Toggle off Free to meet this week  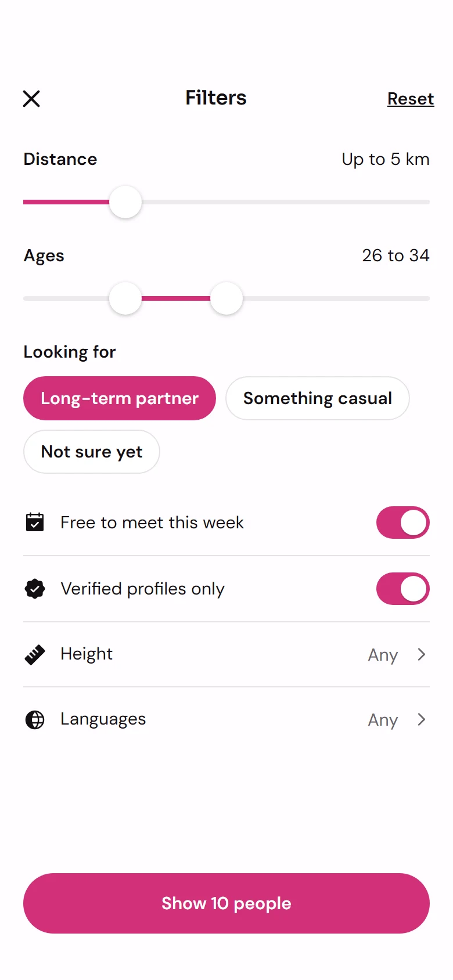point(403,523)
